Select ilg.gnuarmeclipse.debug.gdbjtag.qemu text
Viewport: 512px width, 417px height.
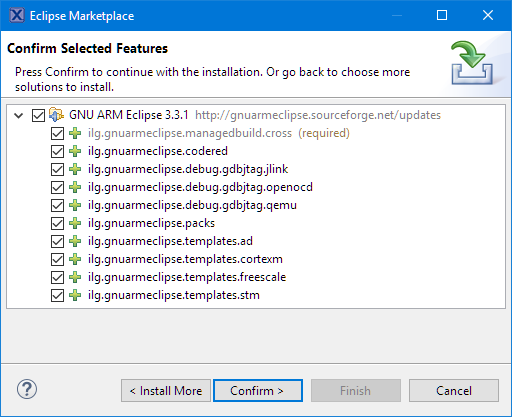click(192, 205)
